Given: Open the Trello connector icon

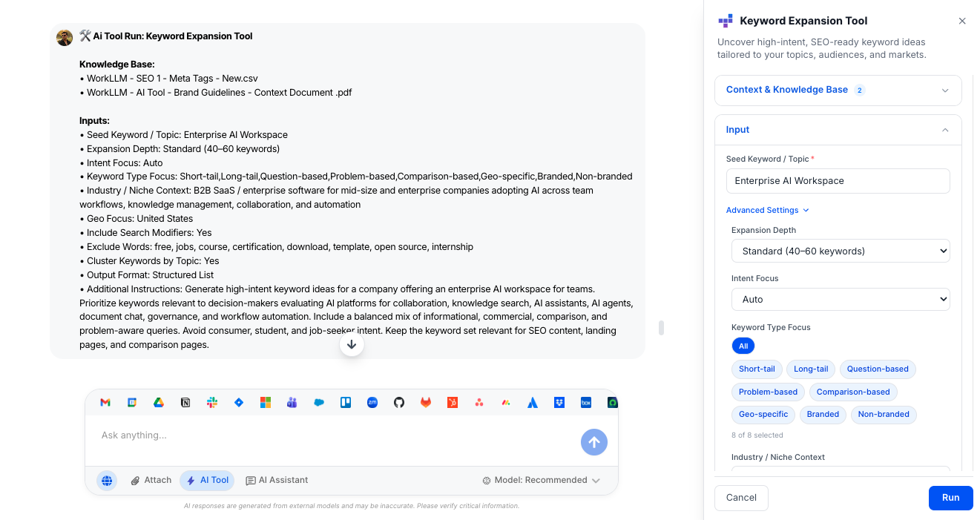Looking at the screenshot, I should pos(346,403).
